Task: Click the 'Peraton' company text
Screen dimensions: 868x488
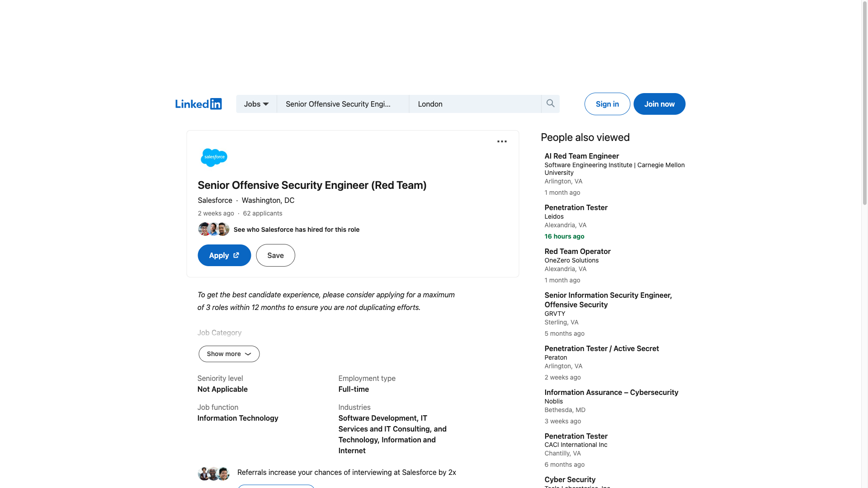Action: 556,357
